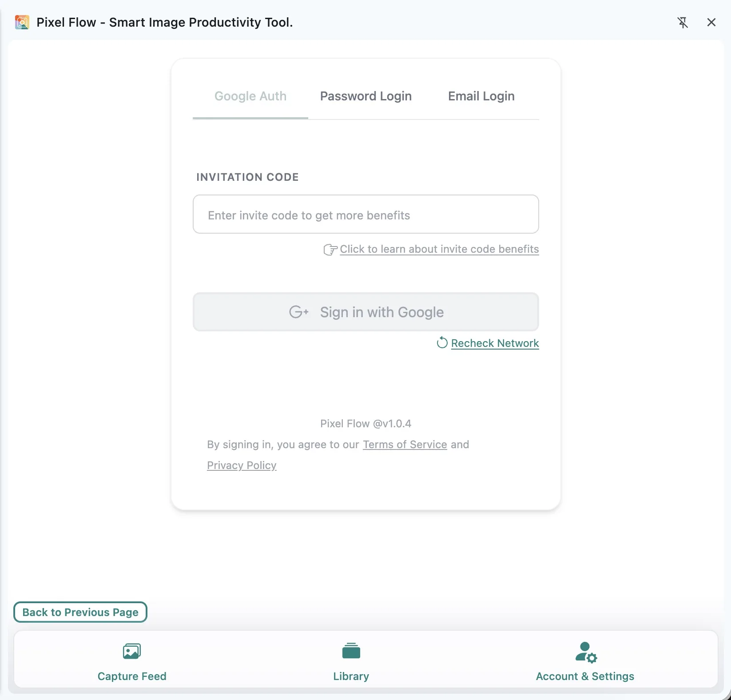Open the Password Login tab
This screenshot has height=700, width=731.
(x=366, y=96)
